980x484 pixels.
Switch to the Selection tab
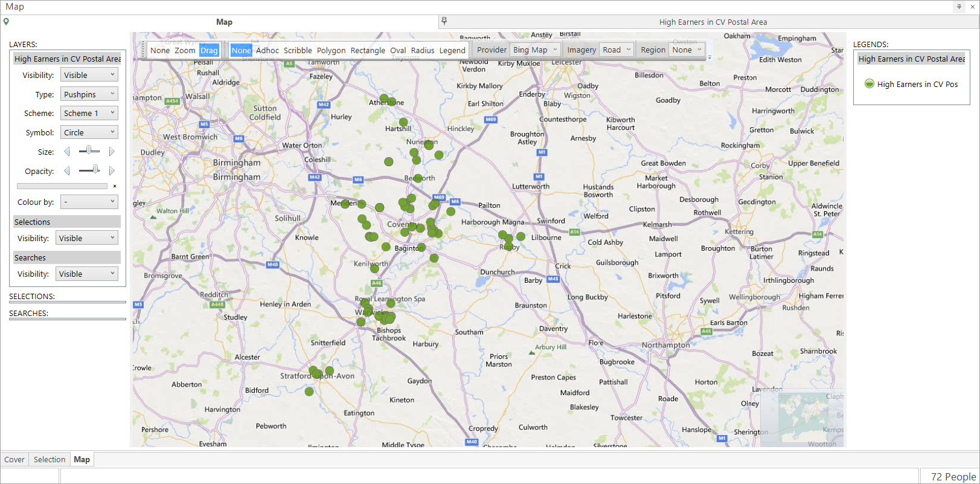point(50,459)
